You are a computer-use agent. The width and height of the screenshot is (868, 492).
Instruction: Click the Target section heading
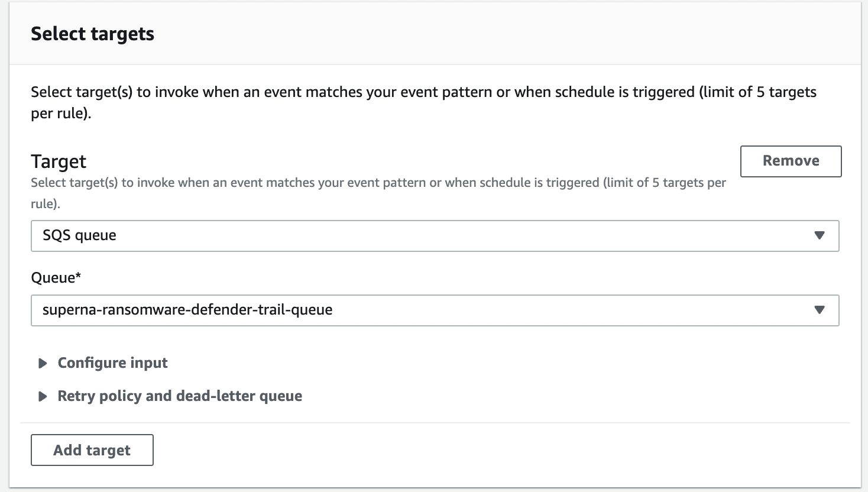click(59, 161)
